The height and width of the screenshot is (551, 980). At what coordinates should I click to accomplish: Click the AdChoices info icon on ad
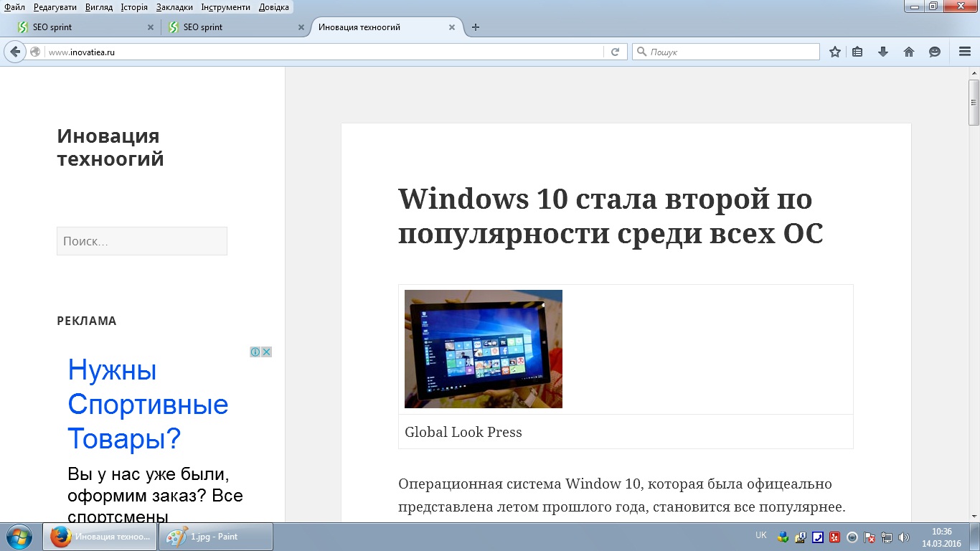click(x=255, y=352)
